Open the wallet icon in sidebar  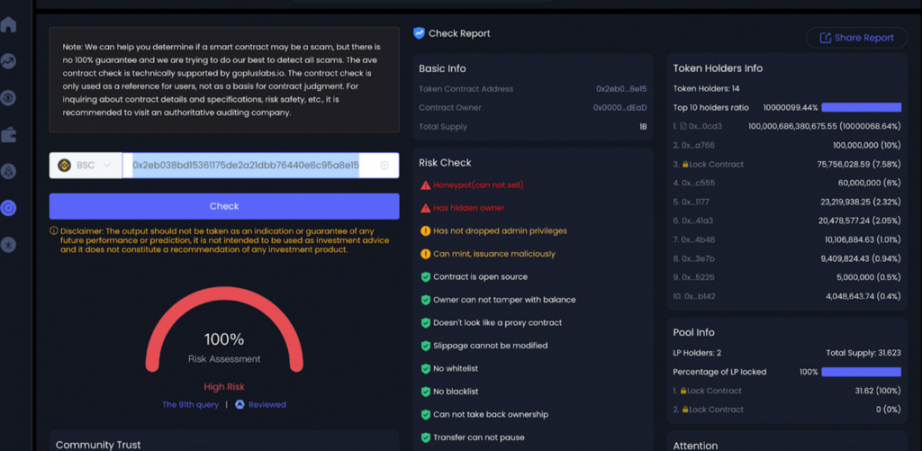point(9,134)
